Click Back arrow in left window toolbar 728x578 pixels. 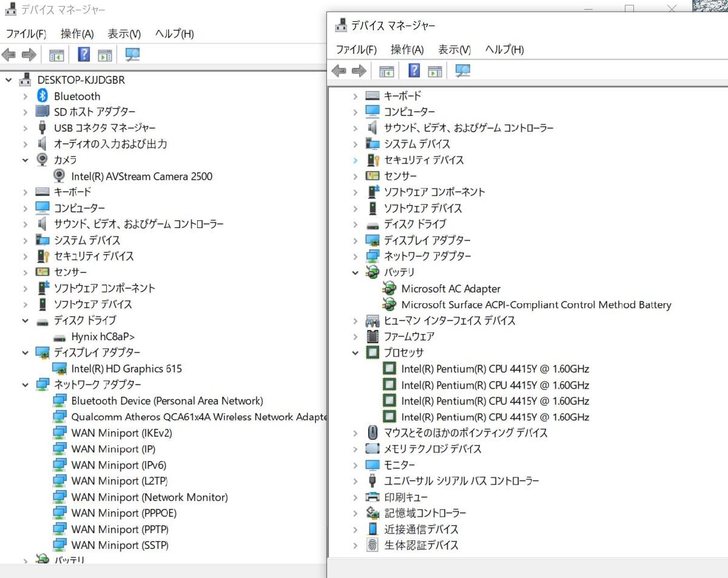8,55
